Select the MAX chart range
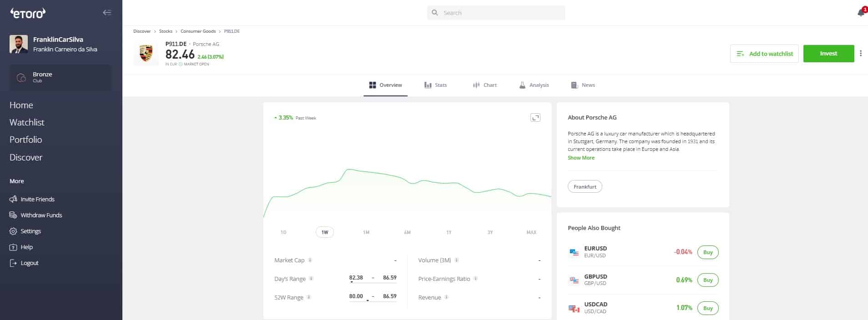The width and height of the screenshot is (868, 320). pyautogui.click(x=531, y=232)
